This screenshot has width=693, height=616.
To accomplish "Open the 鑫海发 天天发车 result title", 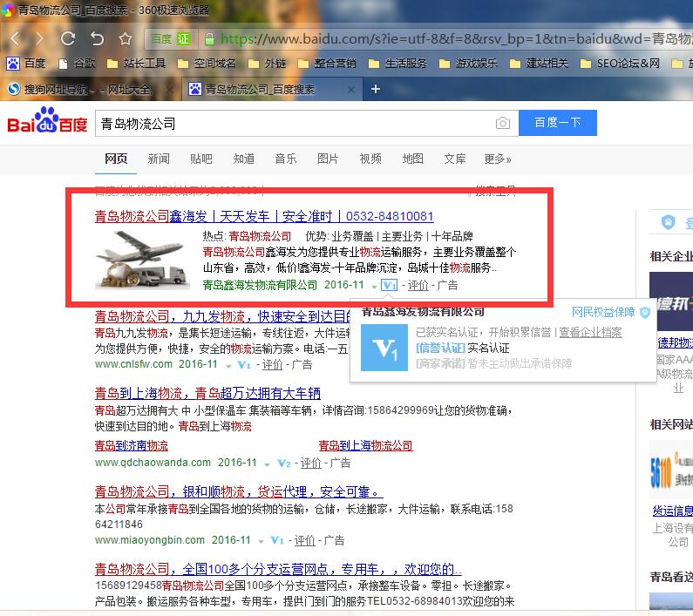I will 264,216.
